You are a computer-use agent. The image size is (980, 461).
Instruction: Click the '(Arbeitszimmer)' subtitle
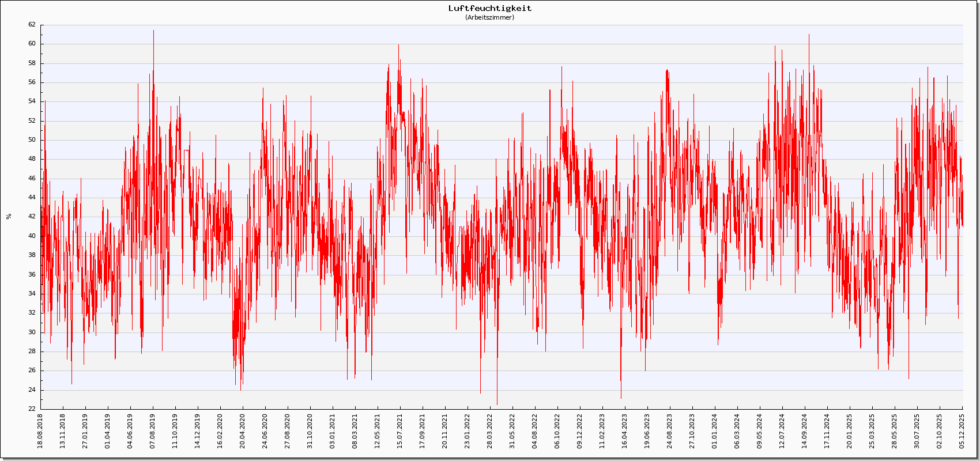[x=490, y=17]
